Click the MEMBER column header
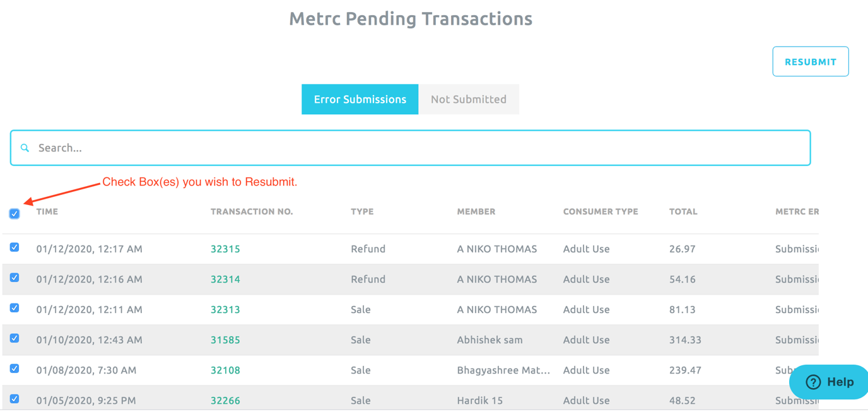This screenshot has width=868, height=412. tap(476, 211)
